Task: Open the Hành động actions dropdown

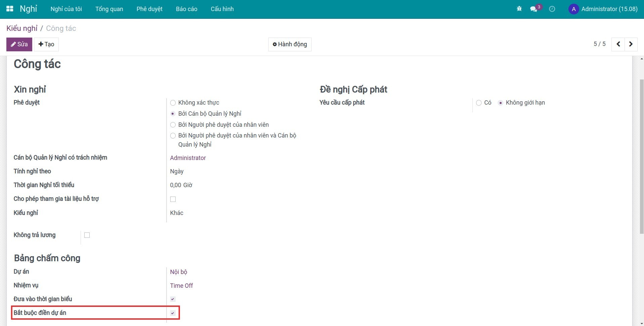Action: coord(290,44)
